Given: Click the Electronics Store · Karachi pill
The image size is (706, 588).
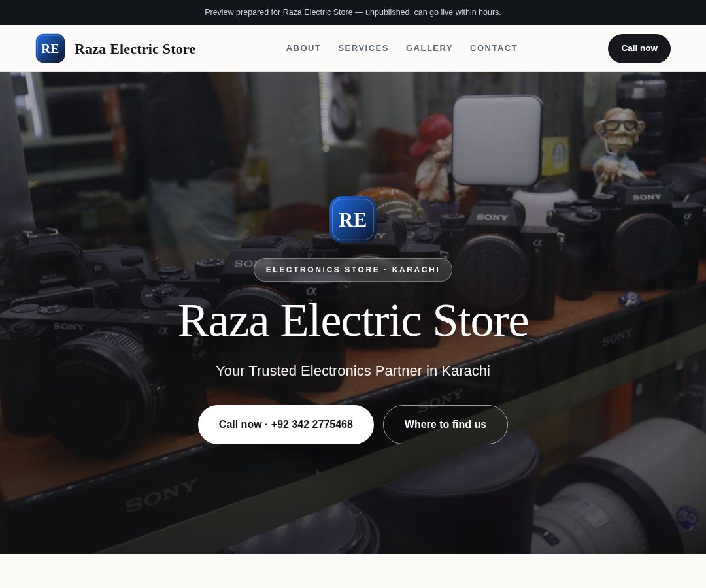Looking at the screenshot, I should point(352,270).
